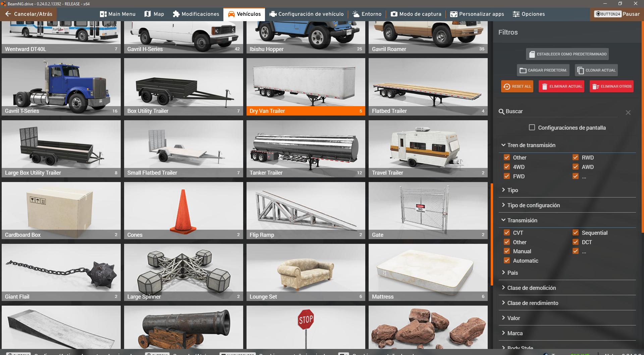Select the Gavril T-Series truck
Screen dimensions: 644x355
pos(61,87)
